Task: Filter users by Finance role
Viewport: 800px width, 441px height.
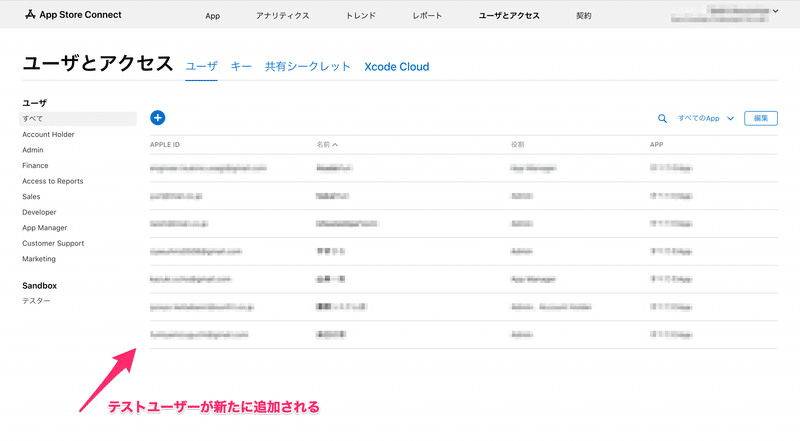Action: tap(35, 165)
